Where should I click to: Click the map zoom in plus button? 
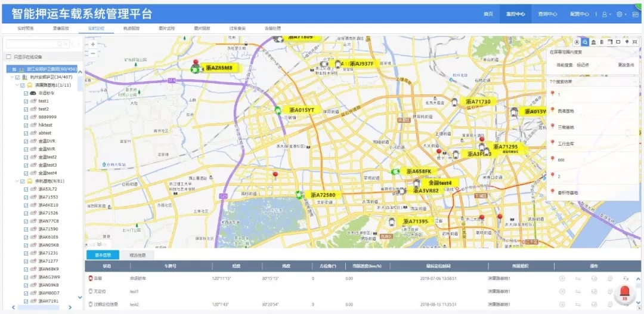point(92,44)
